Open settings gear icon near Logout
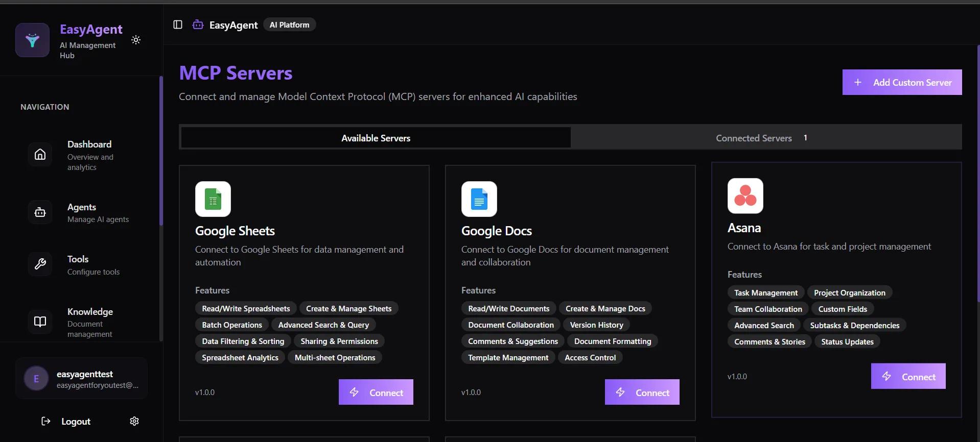 (134, 421)
